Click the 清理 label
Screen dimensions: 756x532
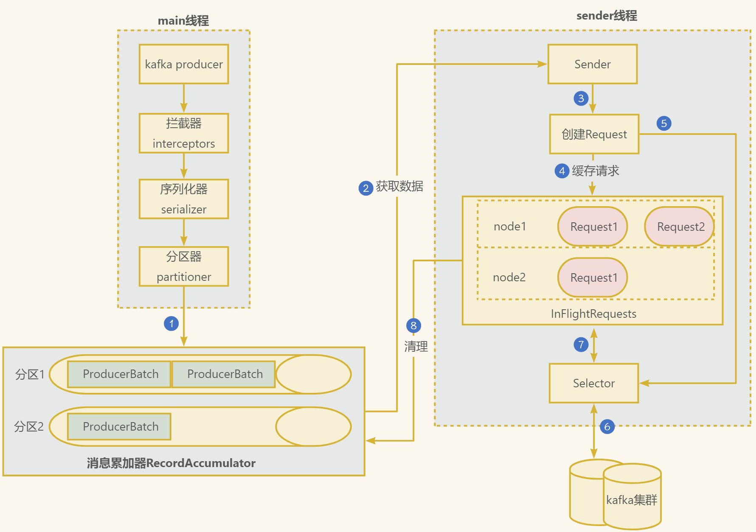click(416, 347)
